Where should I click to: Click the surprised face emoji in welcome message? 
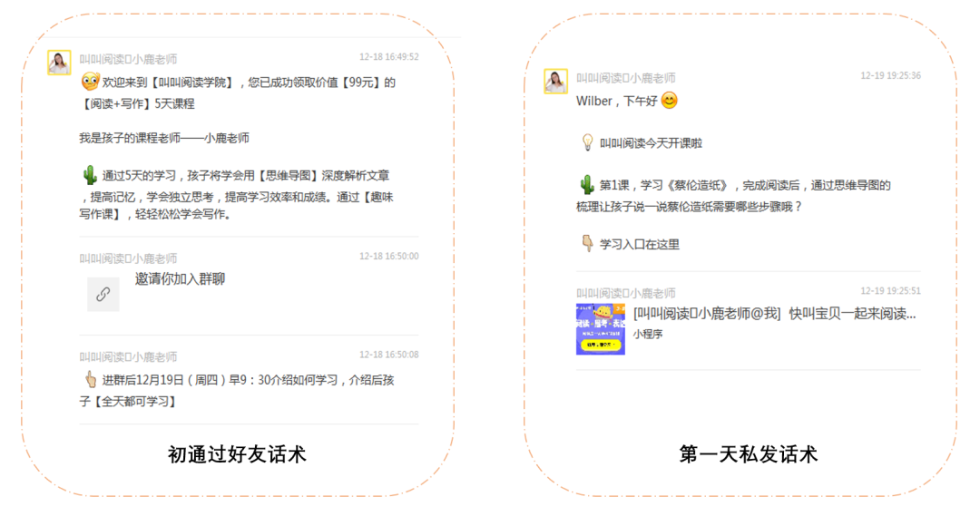click(90, 82)
